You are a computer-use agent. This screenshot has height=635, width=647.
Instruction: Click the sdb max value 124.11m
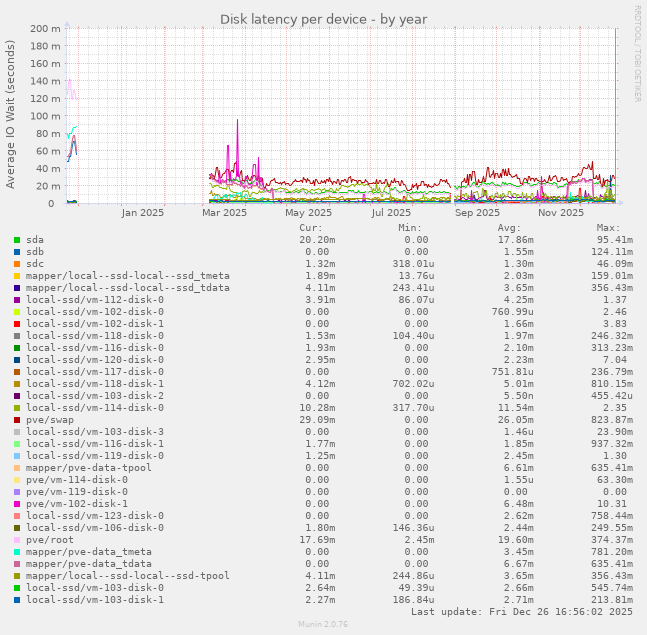click(612, 252)
